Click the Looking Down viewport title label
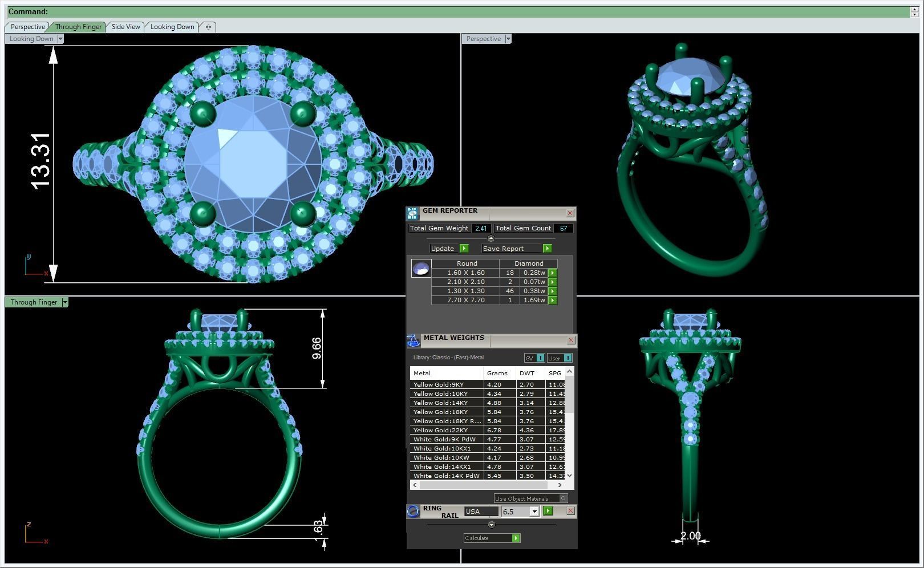This screenshot has height=568, width=924. (31, 39)
